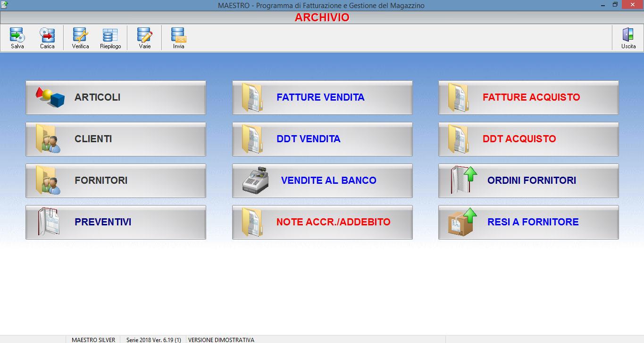Open ORDINI FORNITORI archive

coord(528,180)
